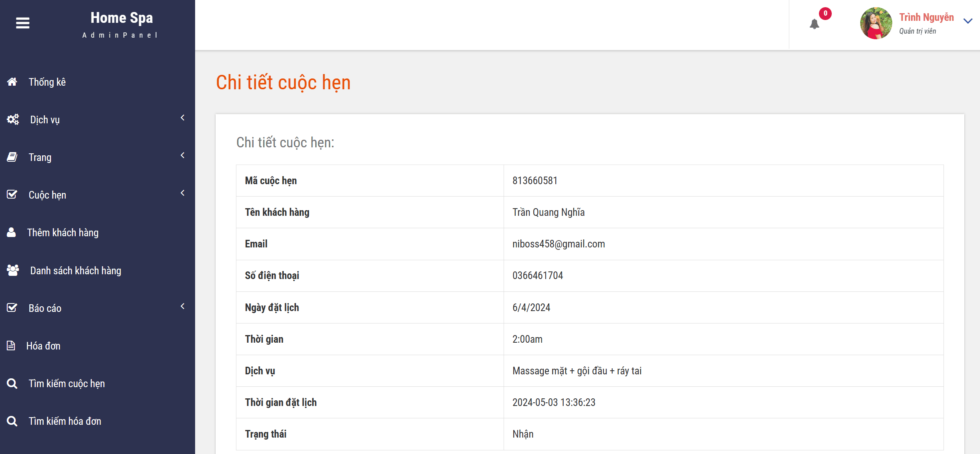The height and width of the screenshot is (454, 980).
Task: Click the book icon beside Trang
Action: (12, 157)
